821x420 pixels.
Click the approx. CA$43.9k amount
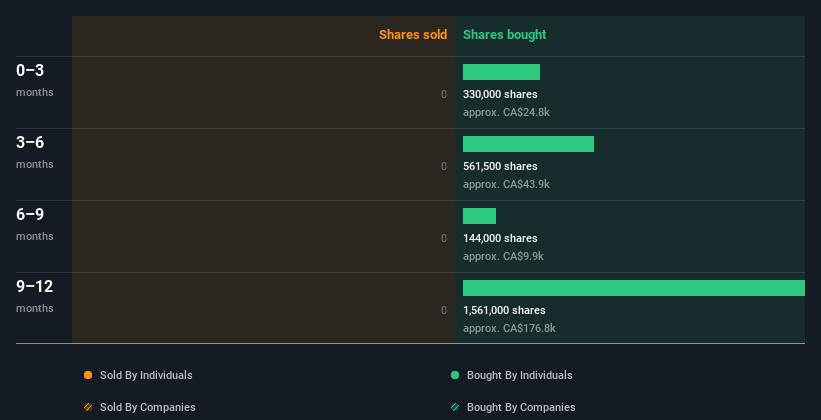(x=506, y=184)
